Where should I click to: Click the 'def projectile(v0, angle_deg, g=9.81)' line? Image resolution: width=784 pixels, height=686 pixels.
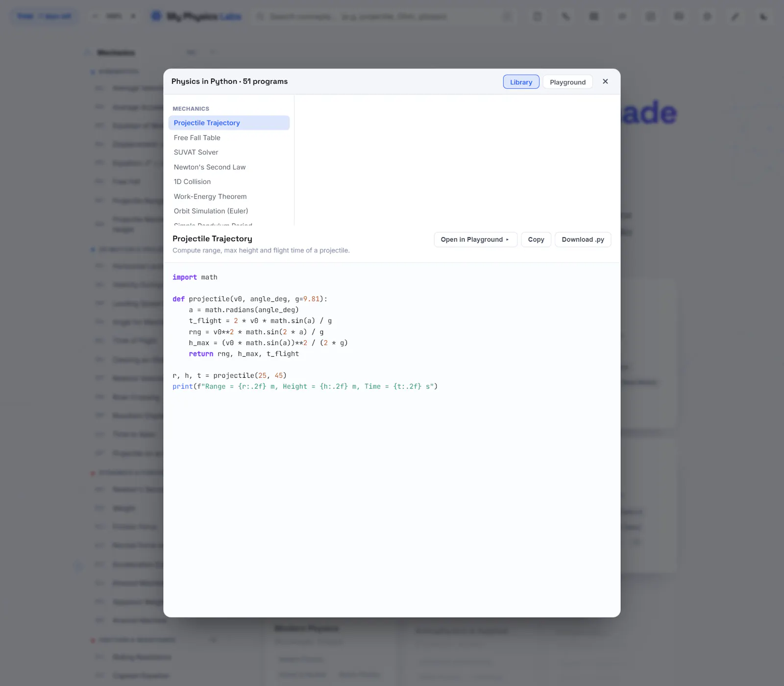pos(250,299)
